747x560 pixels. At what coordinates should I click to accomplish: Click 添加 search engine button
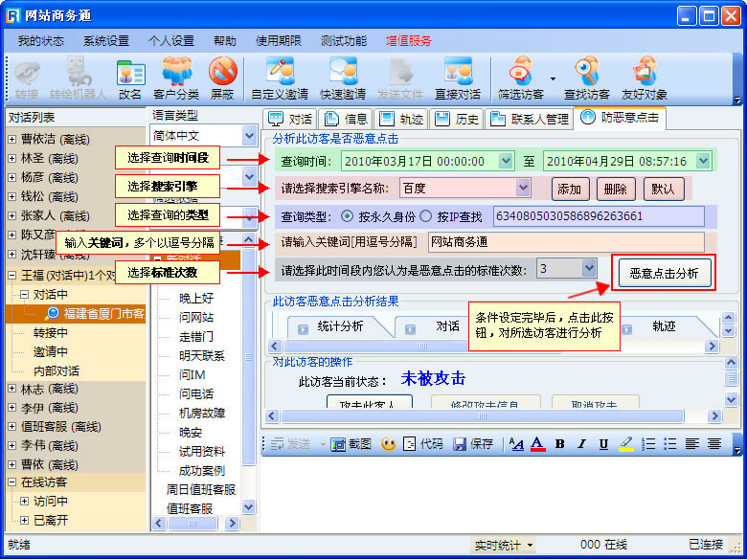[570, 190]
